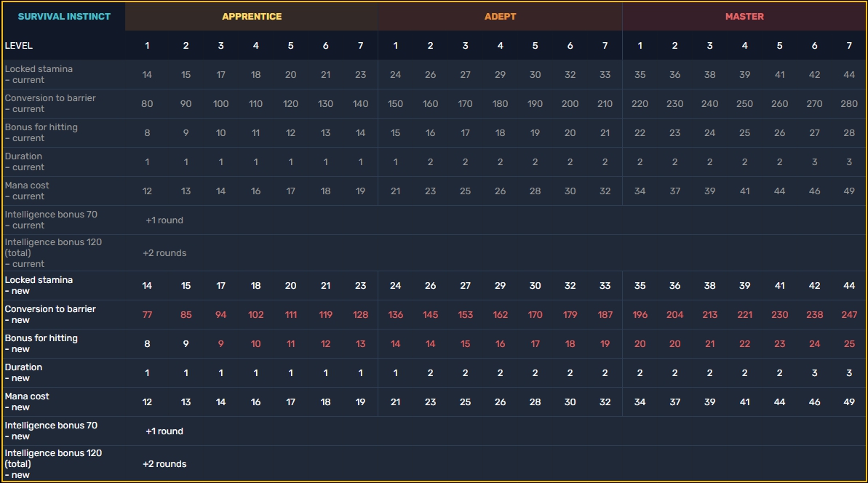Click new conversion to barrier value 196
The image size is (868, 483).
pos(640,315)
